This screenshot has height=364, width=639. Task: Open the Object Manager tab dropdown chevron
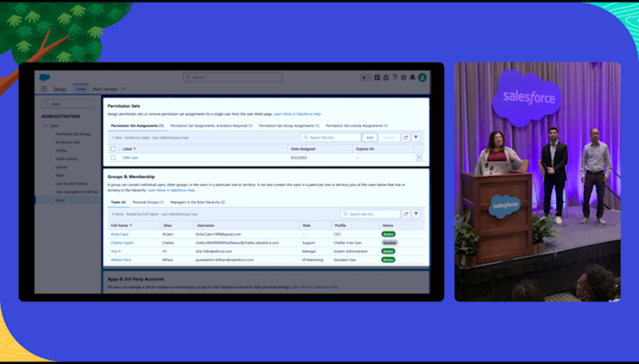[123, 89]
